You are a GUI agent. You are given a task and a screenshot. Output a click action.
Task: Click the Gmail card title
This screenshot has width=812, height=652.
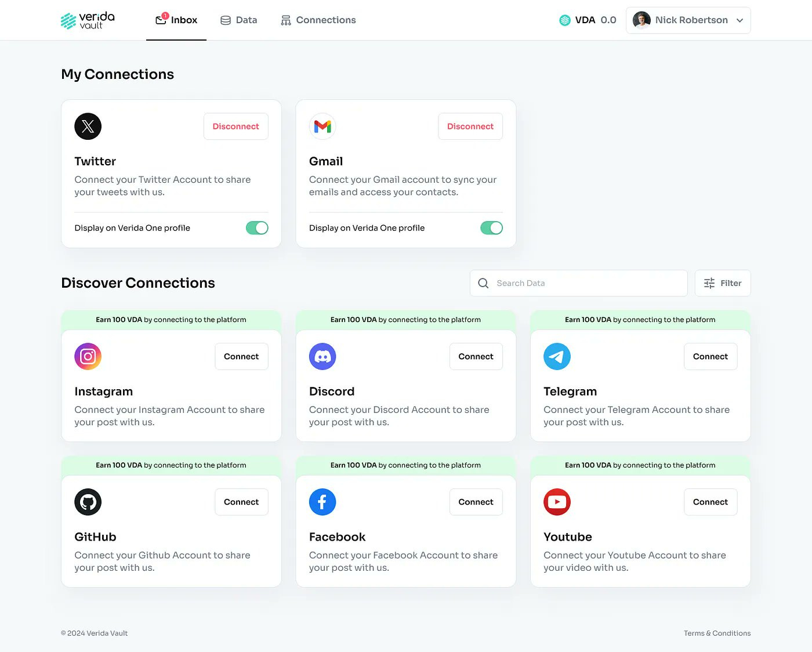click(x=326, y=161)
